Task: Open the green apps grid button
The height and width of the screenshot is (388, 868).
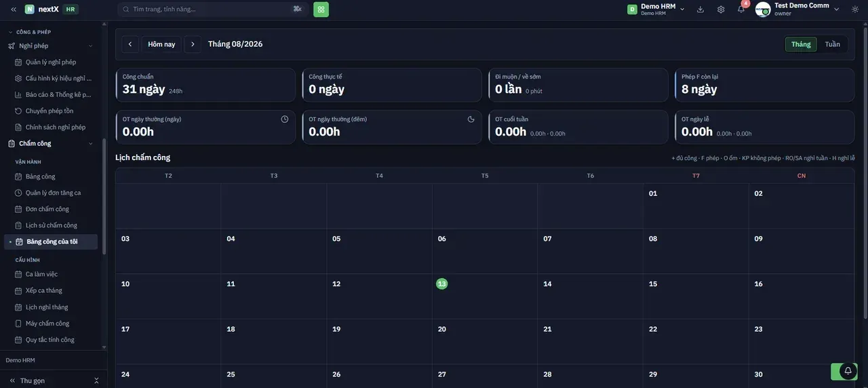Action: pyautogui.click(x=321, y=9)
